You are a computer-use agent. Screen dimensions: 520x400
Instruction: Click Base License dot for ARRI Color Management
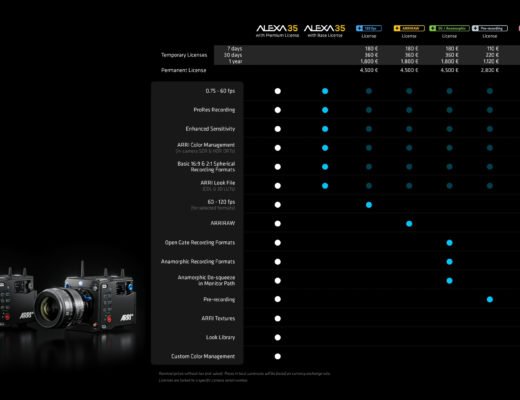(325, 148)
